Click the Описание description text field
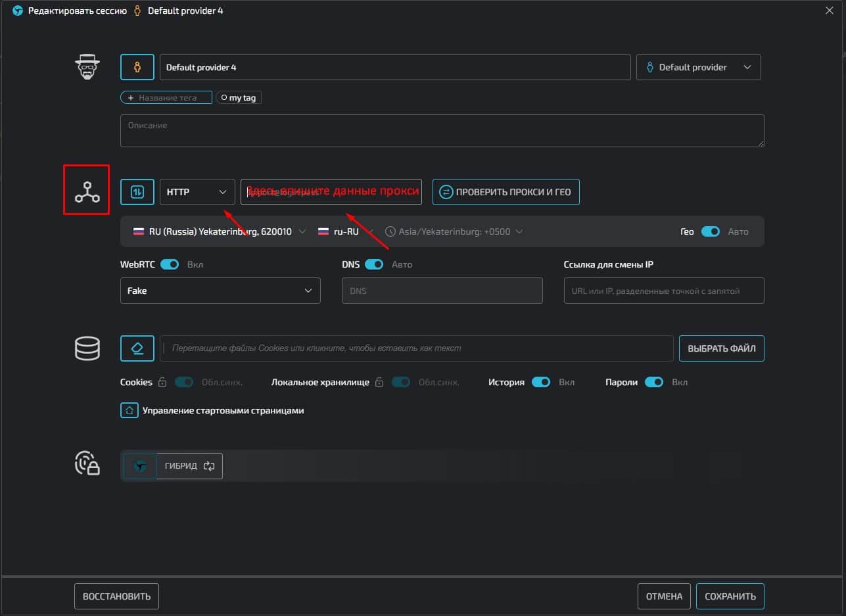846x616 pixels. pos(442,131)
